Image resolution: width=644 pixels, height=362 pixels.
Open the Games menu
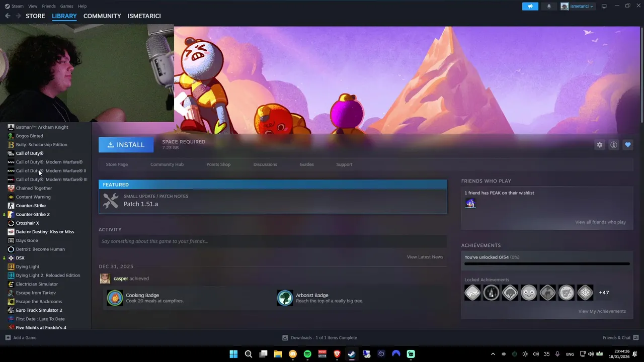click(66, 6)
